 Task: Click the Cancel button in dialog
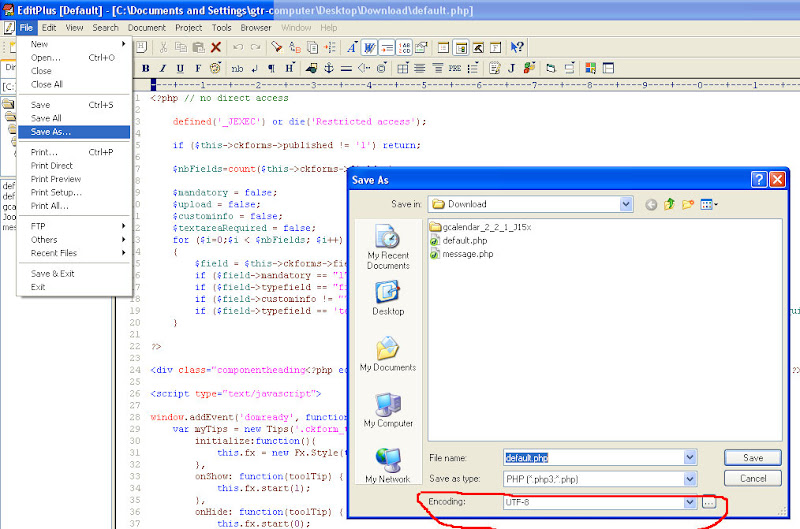(x=753, y=478)
